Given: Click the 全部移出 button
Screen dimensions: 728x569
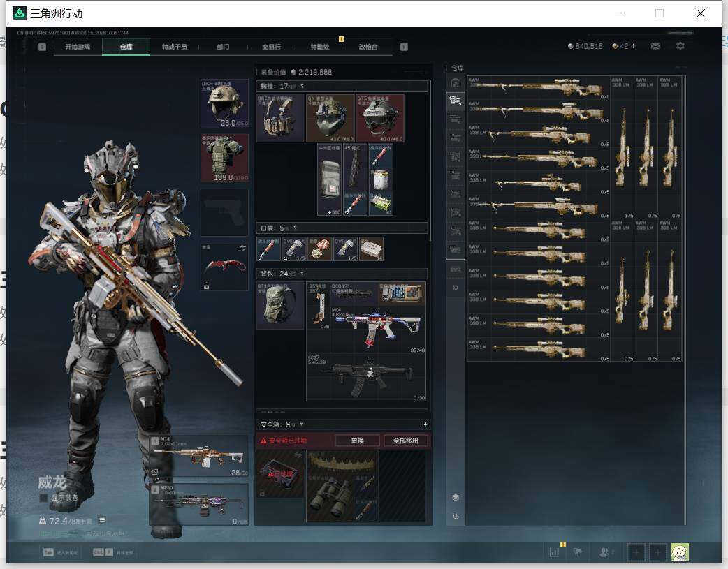Looking at the screenshot, I should click(406, 441).
